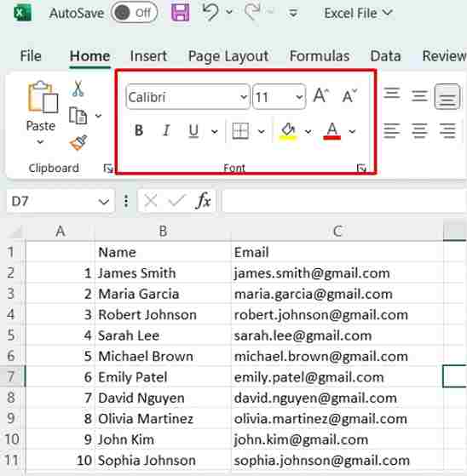Viewport: 467px width, 476px height.
Task: Click the Format Painter brush icon
Action: coord(78,143)
